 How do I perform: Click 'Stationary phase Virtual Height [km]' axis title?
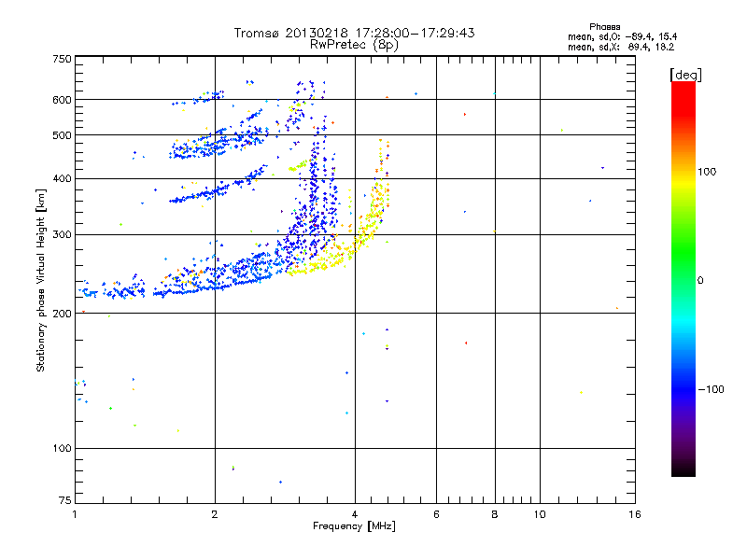click(x=41, y=280)
